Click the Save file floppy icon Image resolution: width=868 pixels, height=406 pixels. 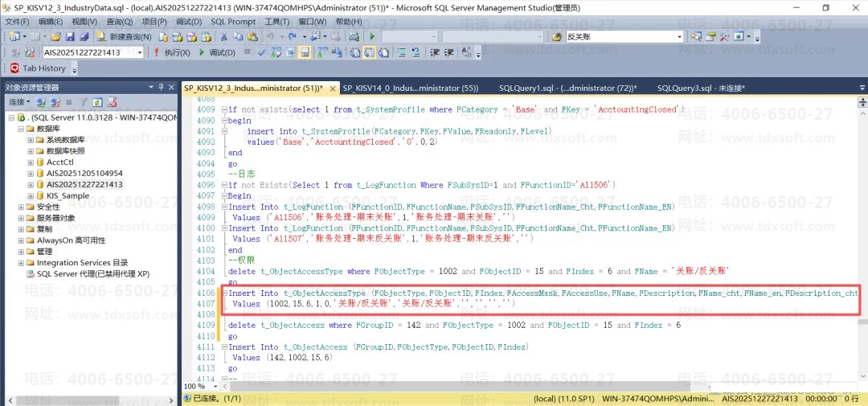click(x=70, y=37)
